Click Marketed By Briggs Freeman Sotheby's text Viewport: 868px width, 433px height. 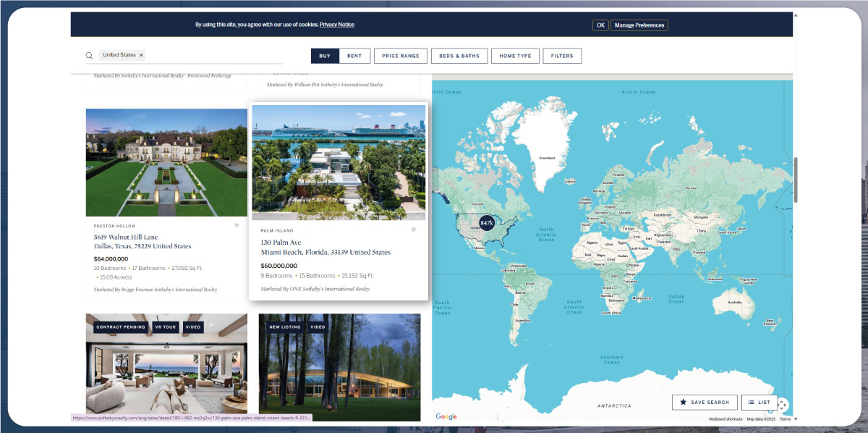(156, 290)
